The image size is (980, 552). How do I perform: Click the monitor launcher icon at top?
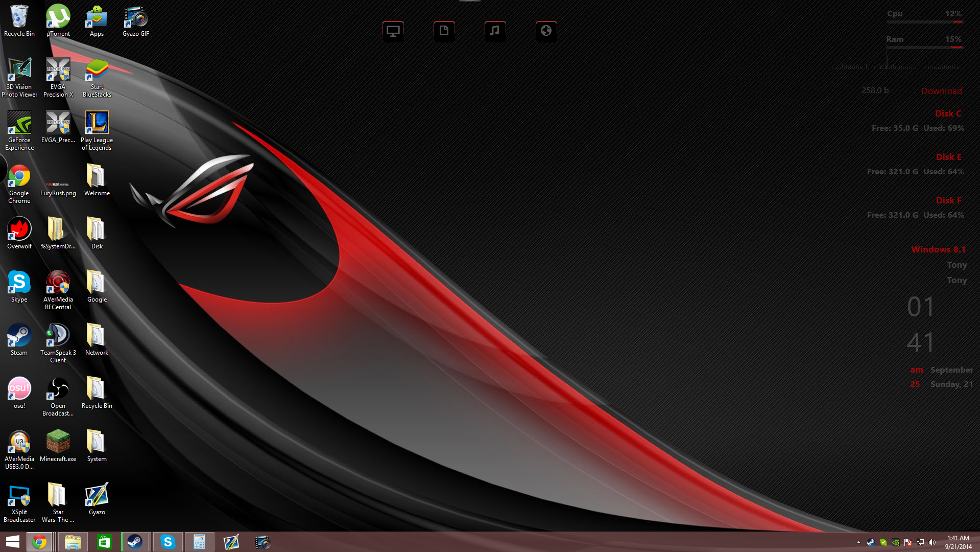tap(393, 31)
